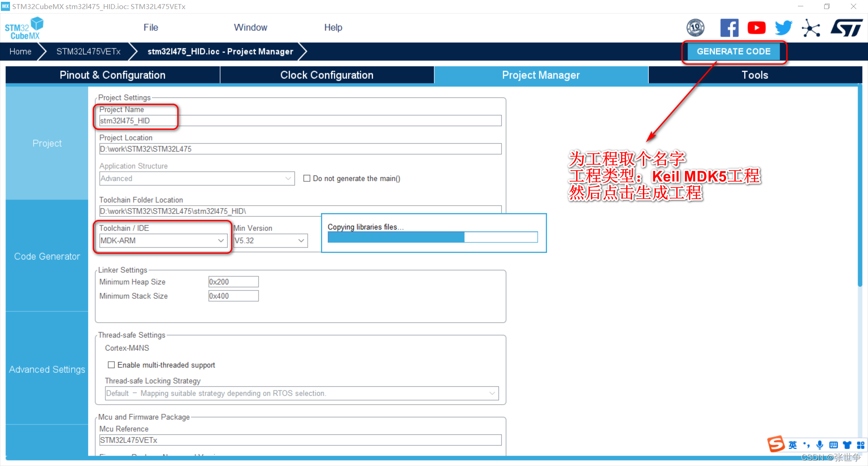
Task: Click the STM32CubeMX logo
Action: (24, 28)
